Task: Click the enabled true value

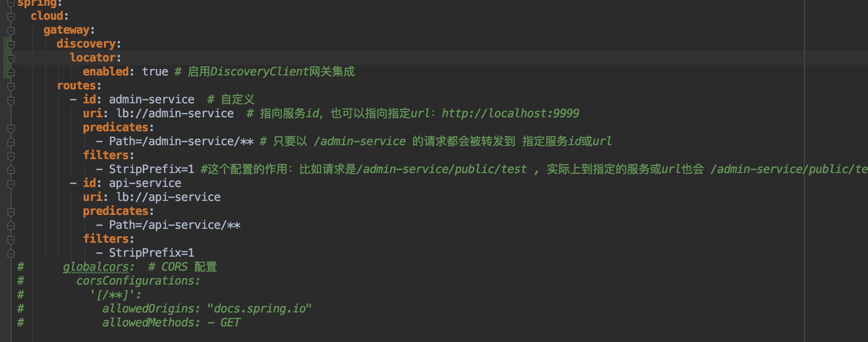Action: tap(155, 72)
